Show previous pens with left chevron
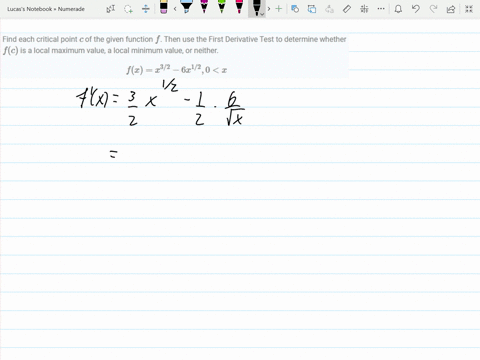The height and width of the screenshot is (360, 480). (175, 9)
